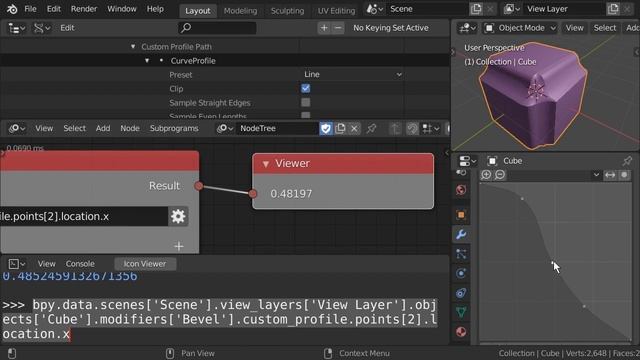Open the Preset Line dropdown
The width and height of the screenshot is (640, 360).
click(x=353, y=75)
